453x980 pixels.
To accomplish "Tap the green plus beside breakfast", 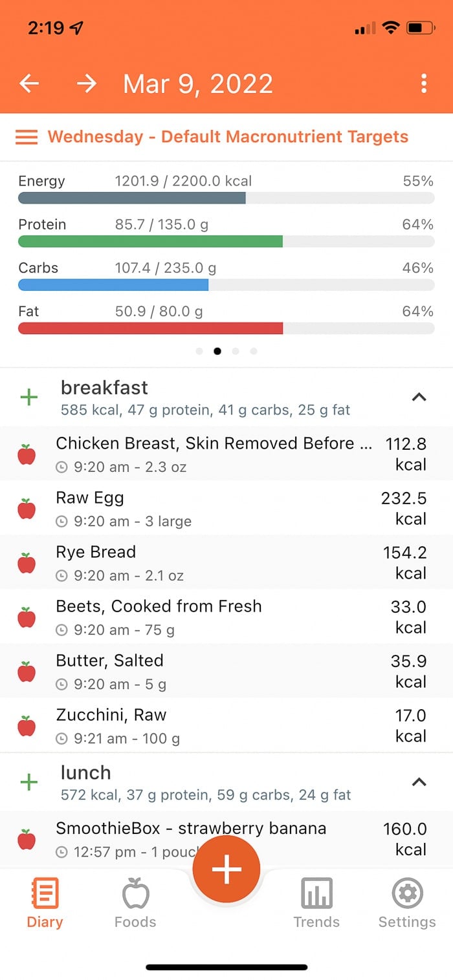I will point(28,397).
